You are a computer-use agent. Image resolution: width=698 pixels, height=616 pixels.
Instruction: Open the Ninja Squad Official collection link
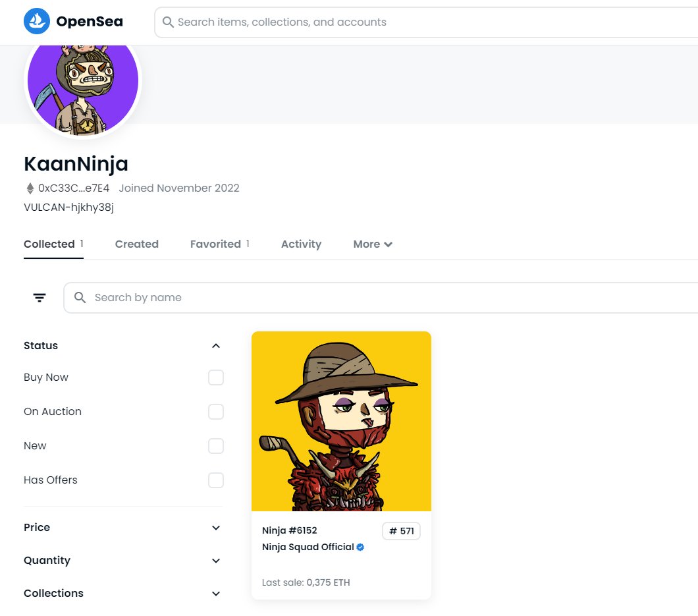tap(307, 547)
